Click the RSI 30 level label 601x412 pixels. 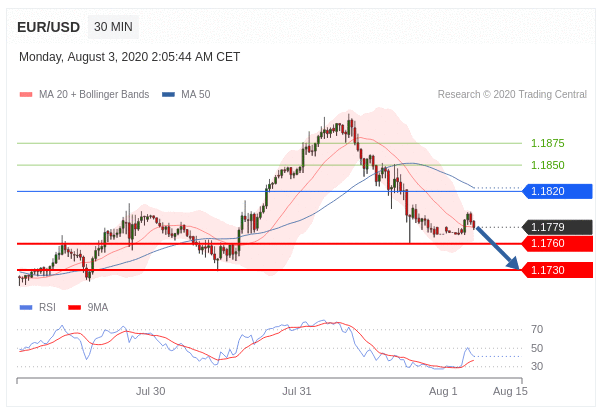(x=537, y=366)
